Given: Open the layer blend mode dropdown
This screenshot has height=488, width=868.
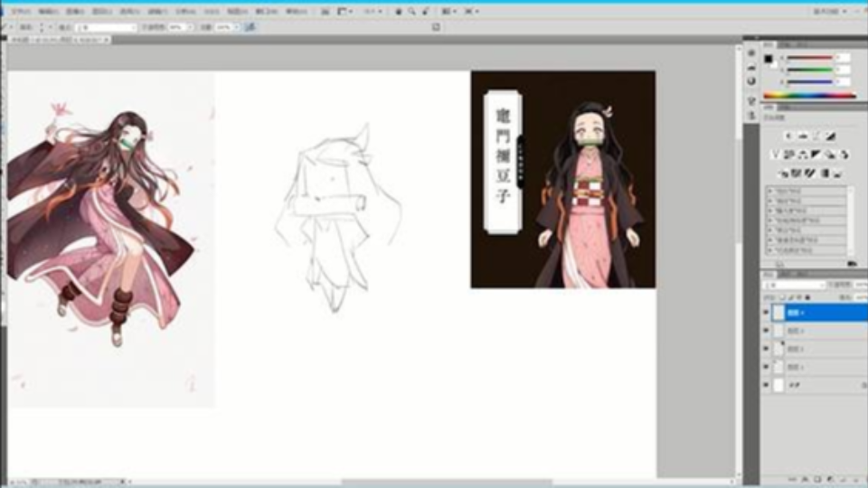Looking at the screenshot, I should 794,285.
